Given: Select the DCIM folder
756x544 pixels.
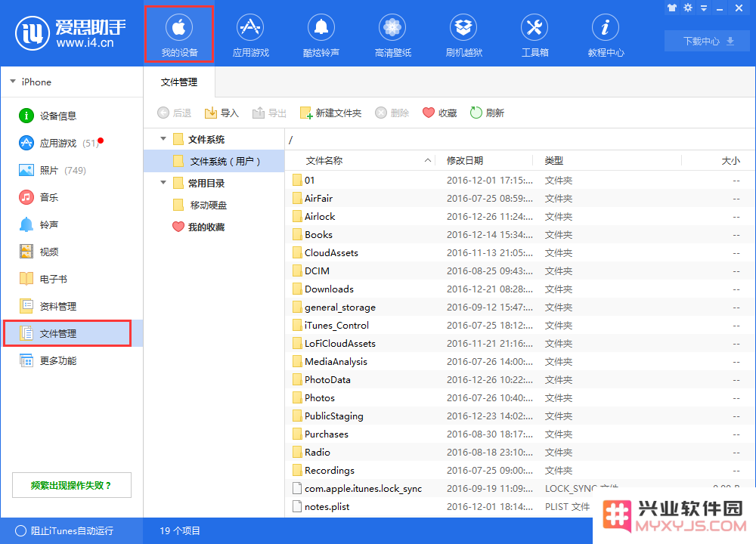Looking at the screenshot, I should tap(519, 270).
